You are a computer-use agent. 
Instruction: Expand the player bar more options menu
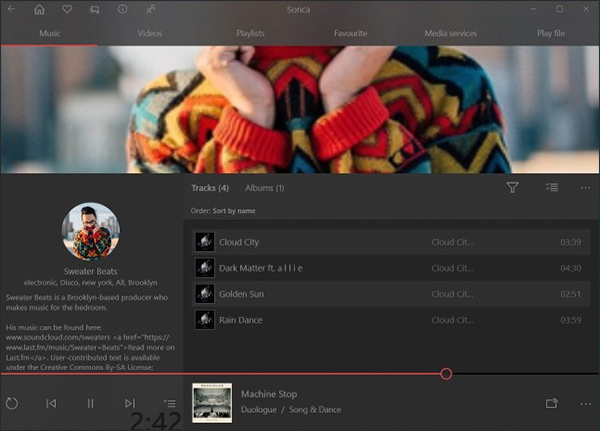tap(586, 403)
